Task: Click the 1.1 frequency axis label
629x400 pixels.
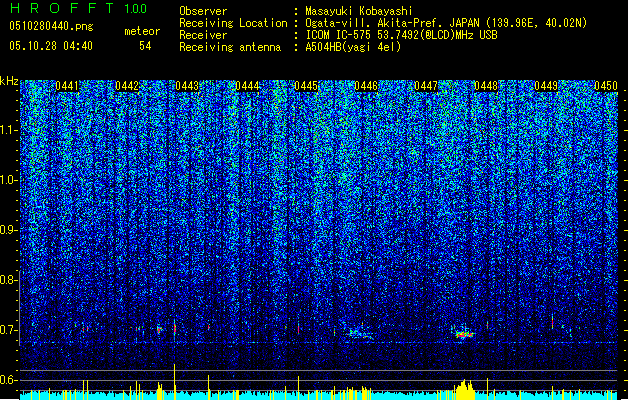Action: coord(8,130)
